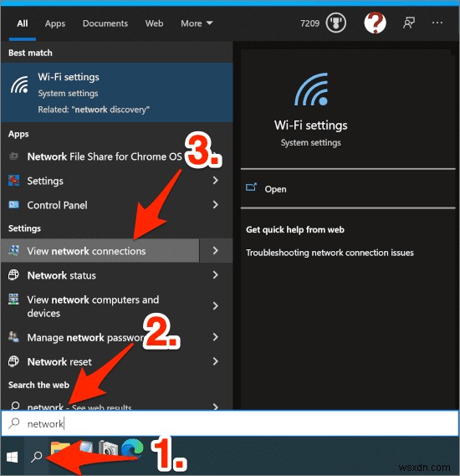This screenshot has height=476, width=460.
Task: Click the feedback person icon
Action: click(x=408, y=23)
